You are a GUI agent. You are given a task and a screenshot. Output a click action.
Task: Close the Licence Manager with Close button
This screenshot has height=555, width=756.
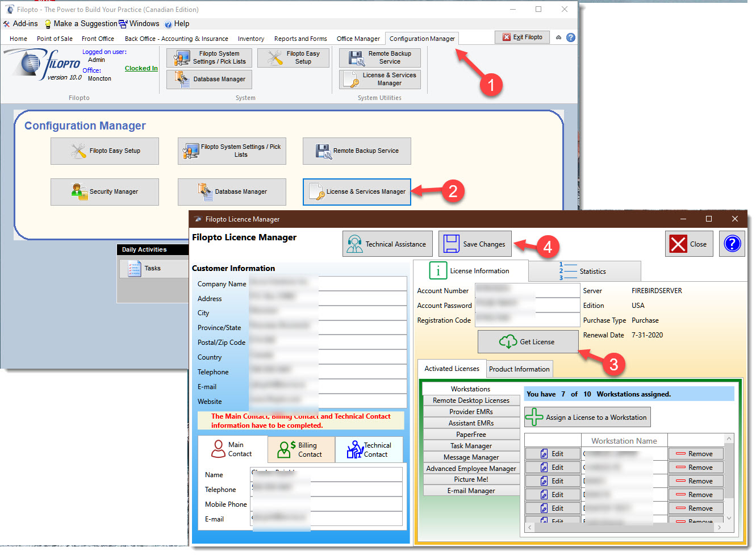(x=689, y=244)
